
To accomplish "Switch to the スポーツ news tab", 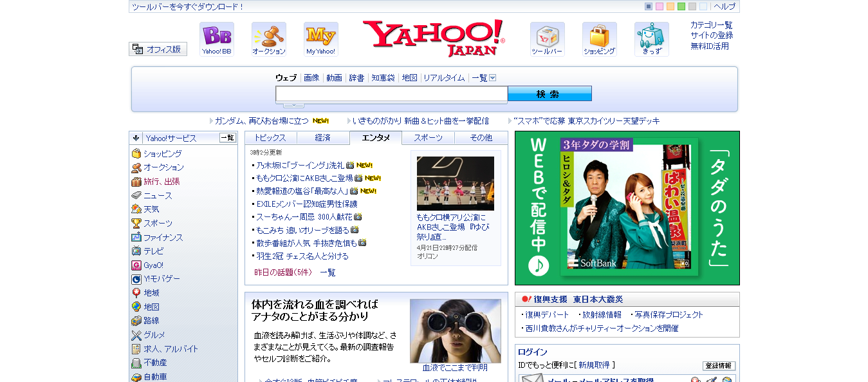I will pyautogui.click(x=429, y=138).
